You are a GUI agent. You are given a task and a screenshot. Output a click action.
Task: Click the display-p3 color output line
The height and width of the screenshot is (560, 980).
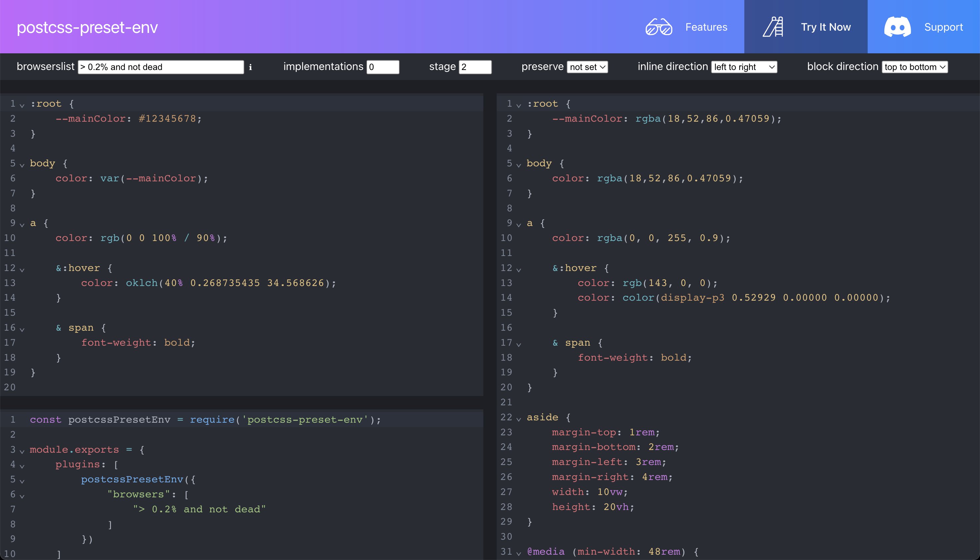733,297
